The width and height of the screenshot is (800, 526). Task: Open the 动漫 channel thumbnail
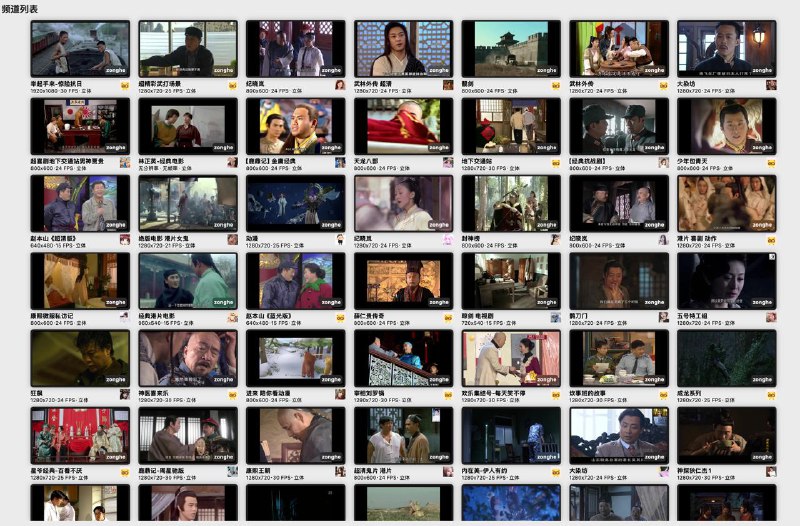point(295,204)
